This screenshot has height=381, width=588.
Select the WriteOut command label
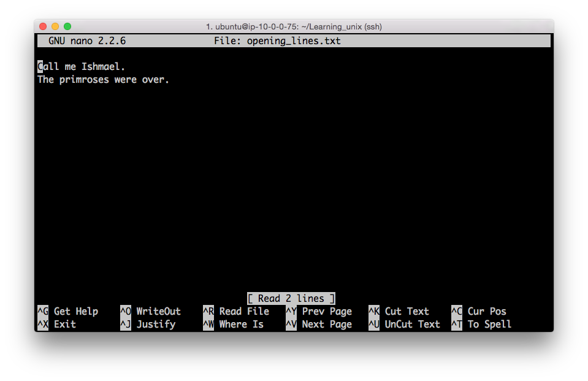158,311
